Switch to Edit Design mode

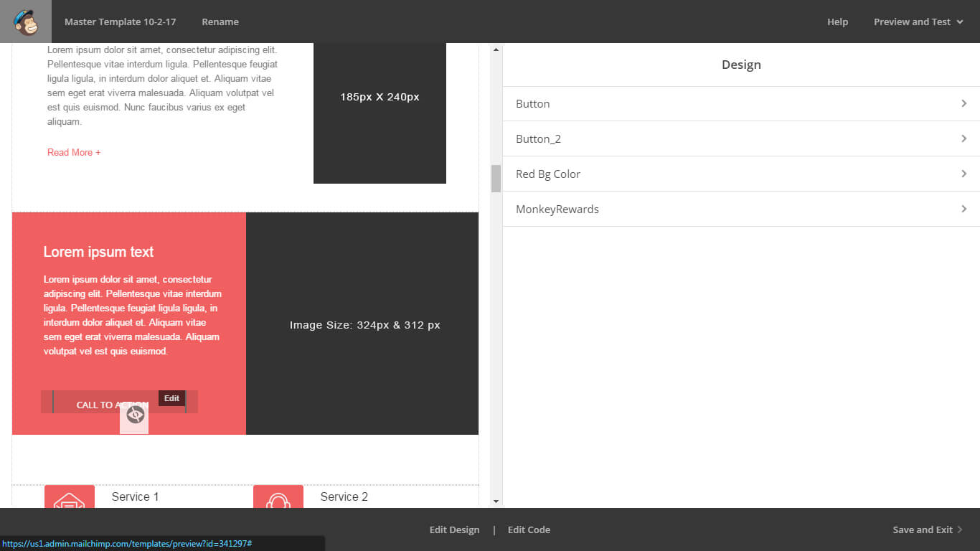(x=454, y=529)
